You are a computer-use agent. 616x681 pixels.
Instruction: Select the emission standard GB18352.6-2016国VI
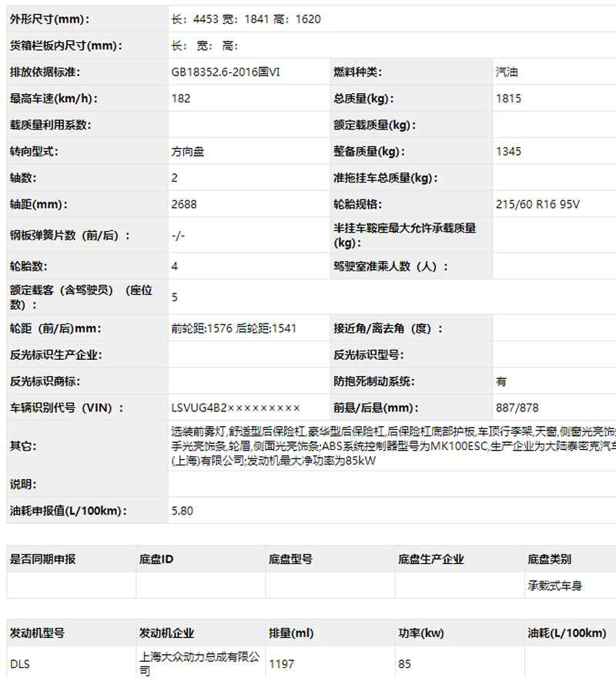point(226,72)
